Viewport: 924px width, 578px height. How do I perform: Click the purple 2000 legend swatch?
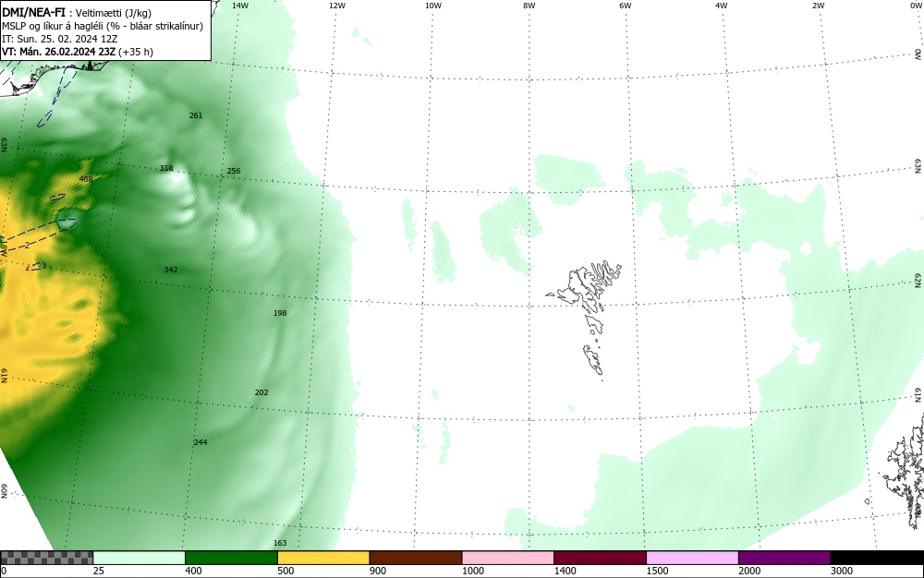click(x=784, y=558)
